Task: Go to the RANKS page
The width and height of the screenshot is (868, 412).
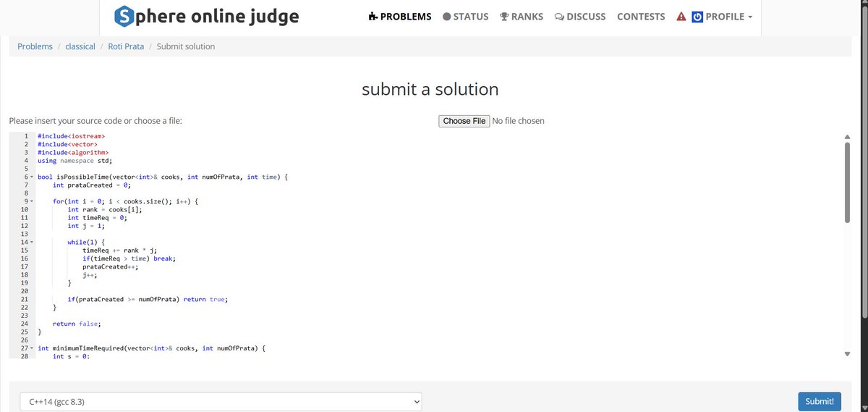Action: [x=522, y=17]
